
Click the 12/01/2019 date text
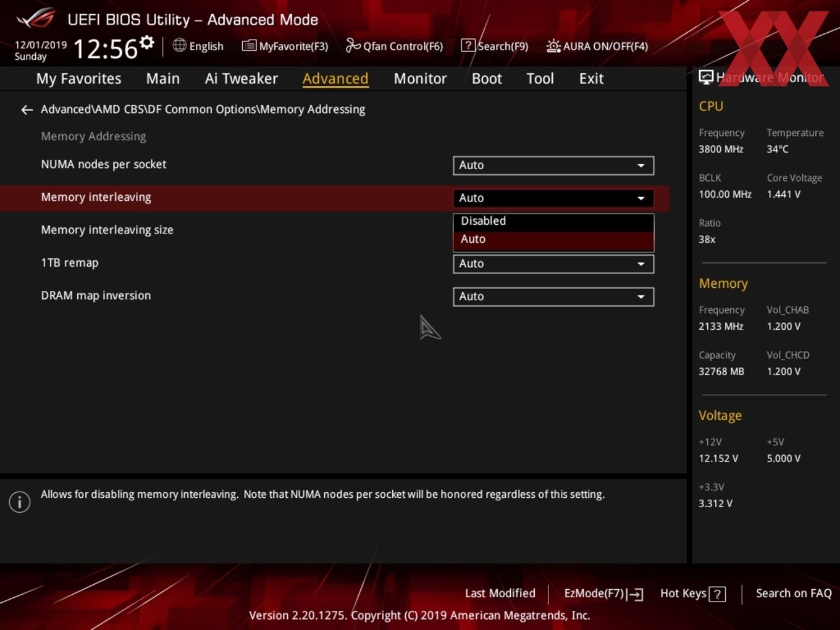coord(41,45)
